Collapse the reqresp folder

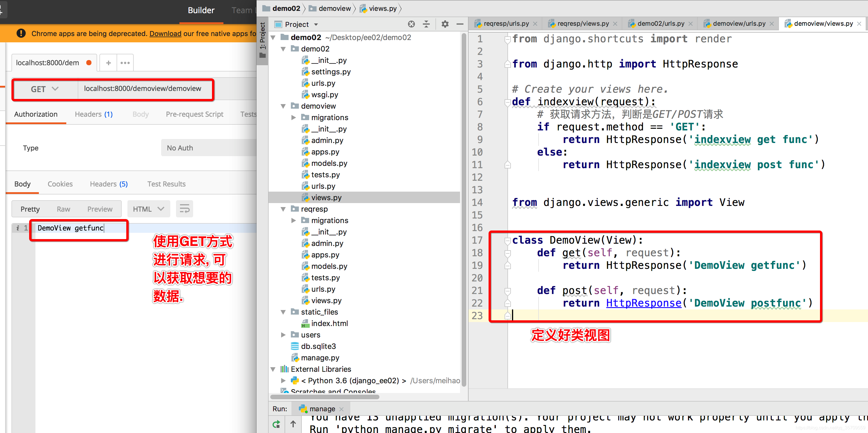pyautogui.click(x=283, y=209)
